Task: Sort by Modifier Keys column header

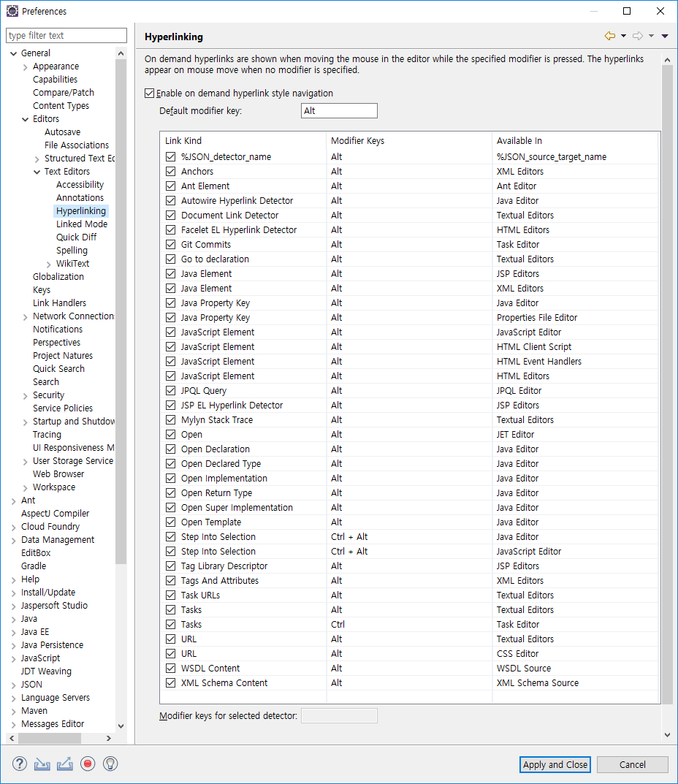Action: click(x=409, y=140)
